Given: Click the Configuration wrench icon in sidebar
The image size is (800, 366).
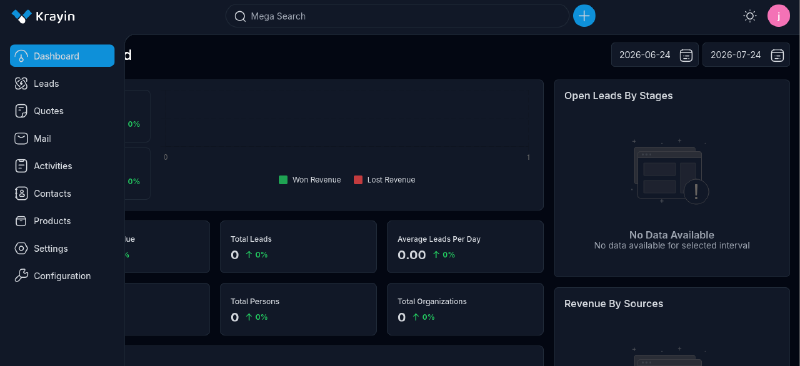Looking at the screenshot, I should (x=21, y=276).
